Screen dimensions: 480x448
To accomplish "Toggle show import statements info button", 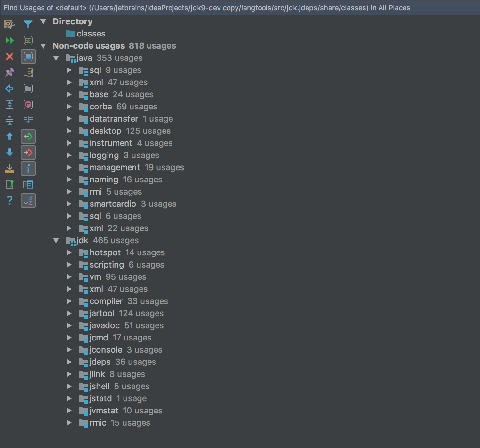I will point(28,169).
